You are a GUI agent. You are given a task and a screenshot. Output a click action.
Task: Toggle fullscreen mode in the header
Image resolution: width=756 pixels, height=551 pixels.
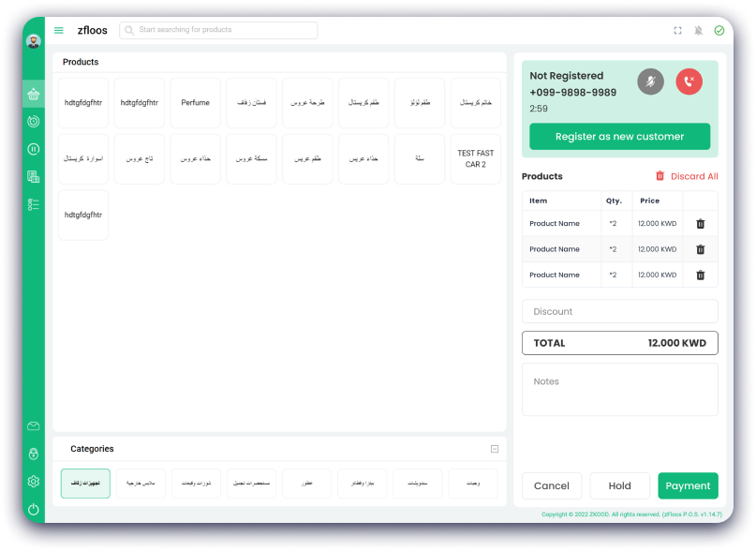(x=677, y=31)
